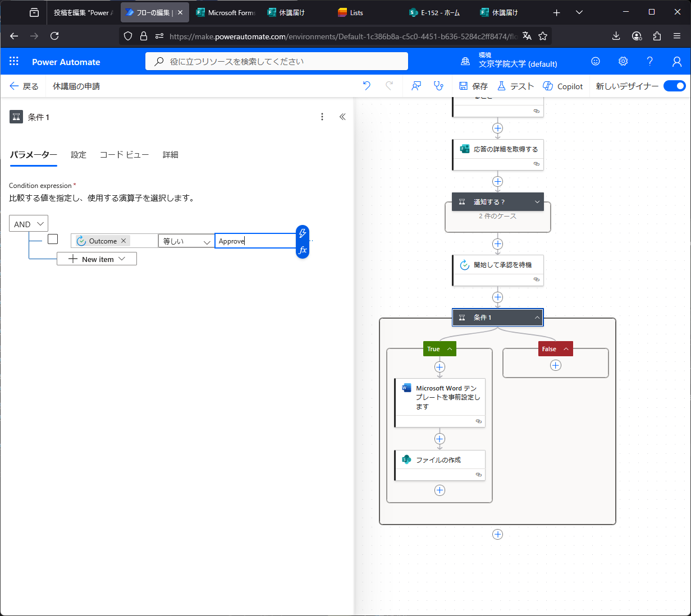691x616 pixels.
Task: Click the fx expression icon
Action: (x=303, y=250)
